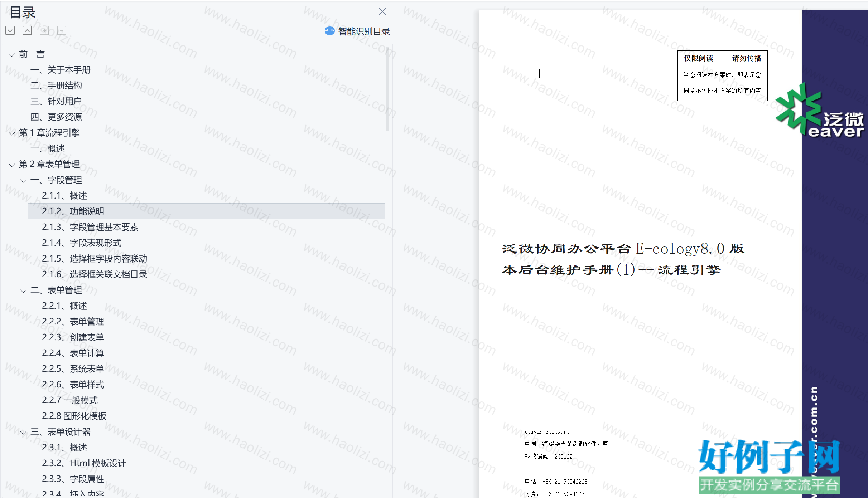Go to 一、概述 under chapter 1
This screenshot has width=868, height=498.
pyautogui.click(x=48, y=148)
